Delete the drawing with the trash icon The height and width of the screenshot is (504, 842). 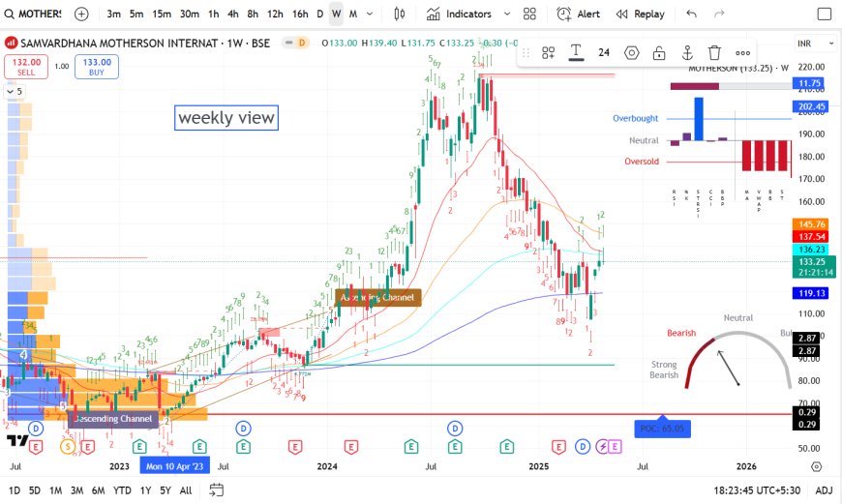pos(714,52)
